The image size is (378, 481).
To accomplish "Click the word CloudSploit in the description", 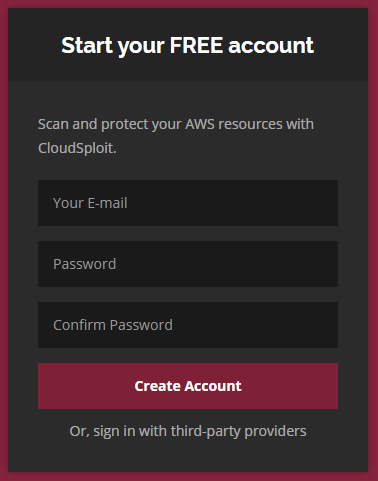I will 76,148.
